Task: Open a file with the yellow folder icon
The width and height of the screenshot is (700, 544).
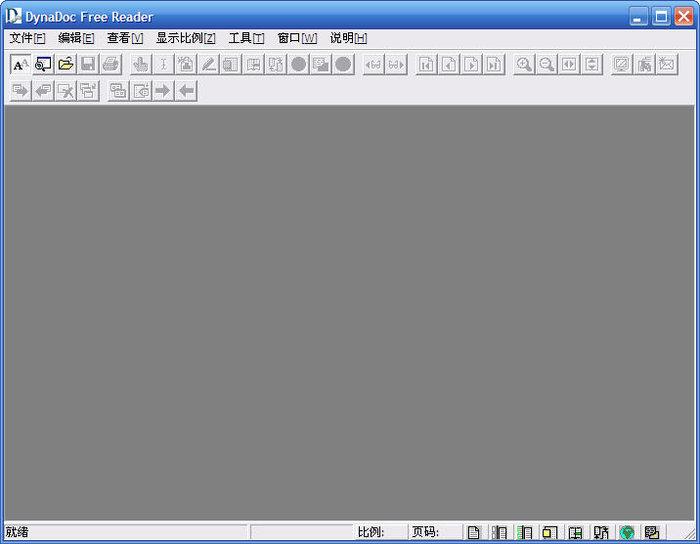Action: click(66, 65)
